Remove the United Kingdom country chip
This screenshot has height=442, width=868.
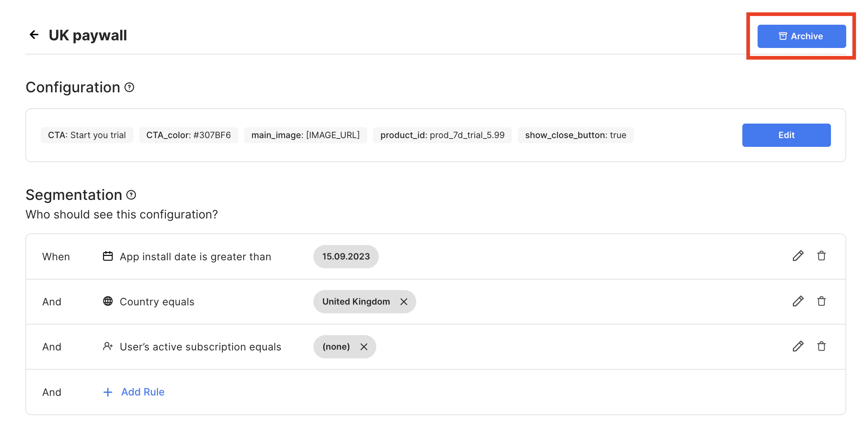403,302
